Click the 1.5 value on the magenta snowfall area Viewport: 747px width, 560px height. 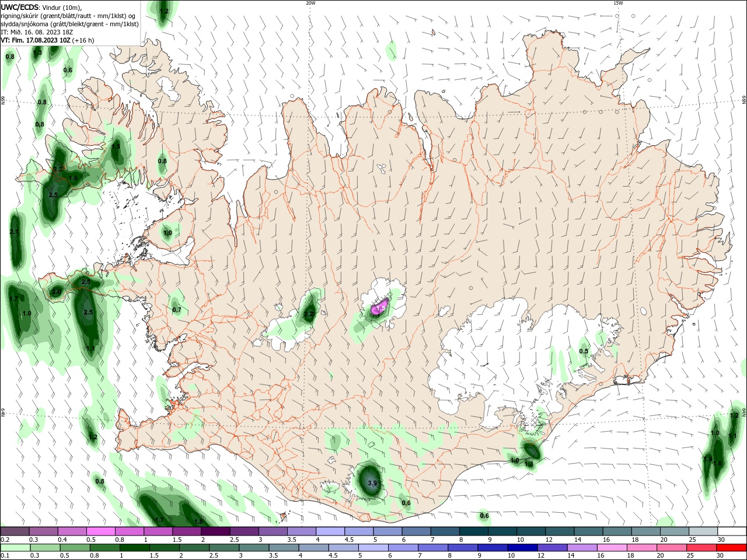tap(382, 307)
